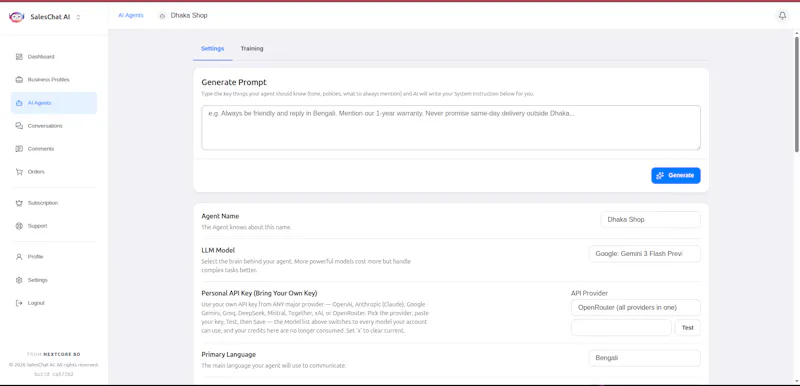Click the sparkle icon on Generate button
Viewport: 800px width, 386px height.
[660, 175]
